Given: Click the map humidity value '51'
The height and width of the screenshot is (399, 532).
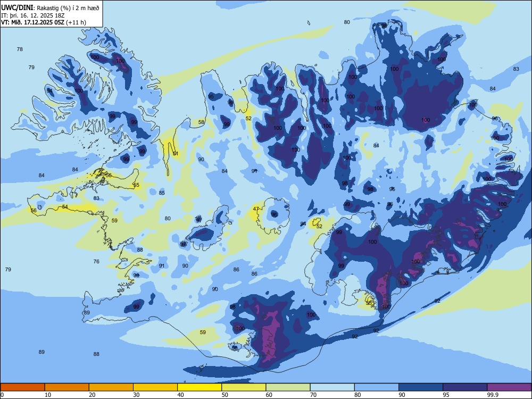Looking at the screenshot, I should click(x=176, y=154).
